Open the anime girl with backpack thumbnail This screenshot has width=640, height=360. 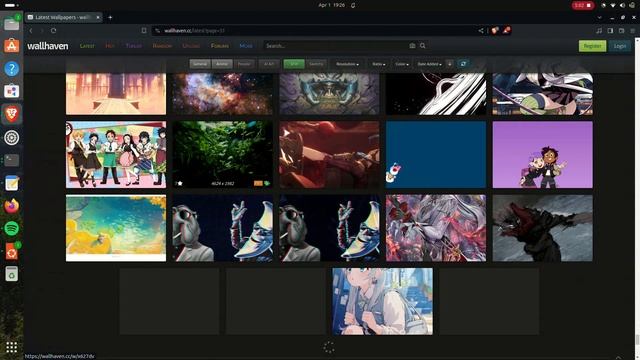[382, 301]
